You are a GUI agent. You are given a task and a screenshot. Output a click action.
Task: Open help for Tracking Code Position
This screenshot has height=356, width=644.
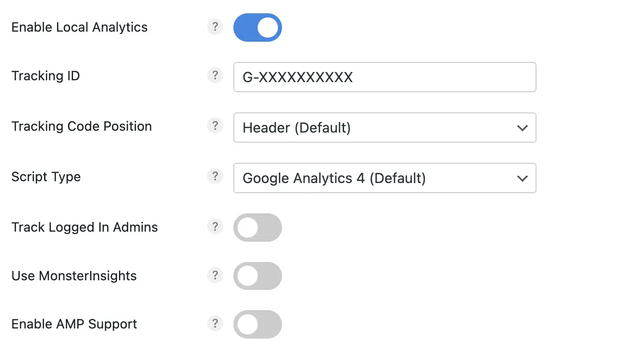(215, 126)
